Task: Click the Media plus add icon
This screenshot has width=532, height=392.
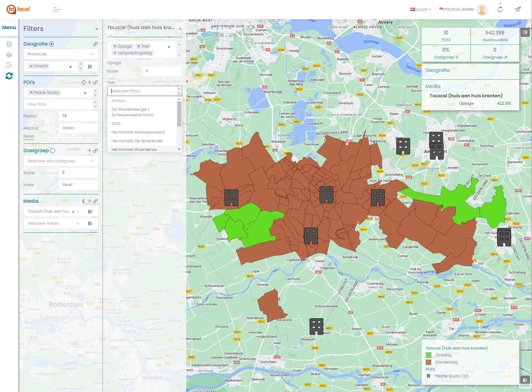Action: click(x=90, y=201)
